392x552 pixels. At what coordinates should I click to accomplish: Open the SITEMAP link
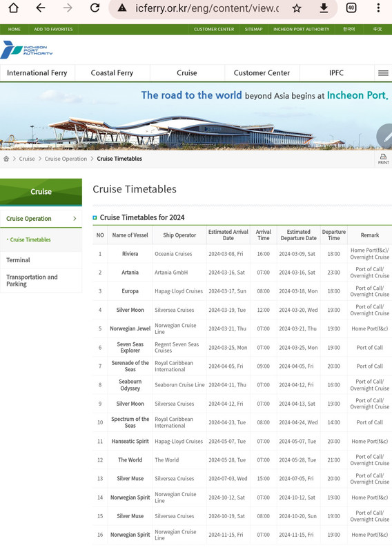(x=253, y=29)
